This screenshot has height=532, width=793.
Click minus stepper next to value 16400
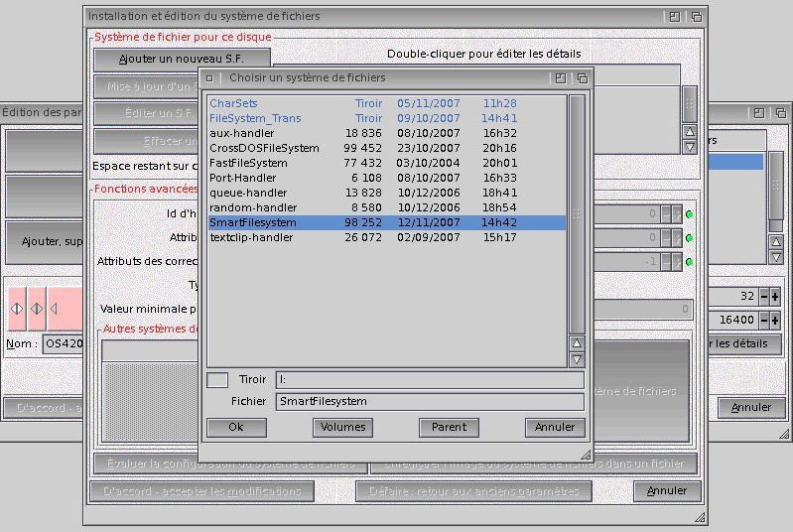[x=764, y=321]
